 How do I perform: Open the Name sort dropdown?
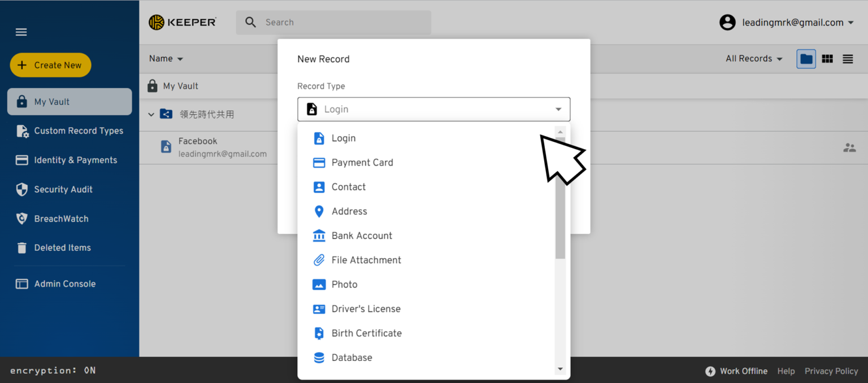pyautogui.click(x=166, y=59)
